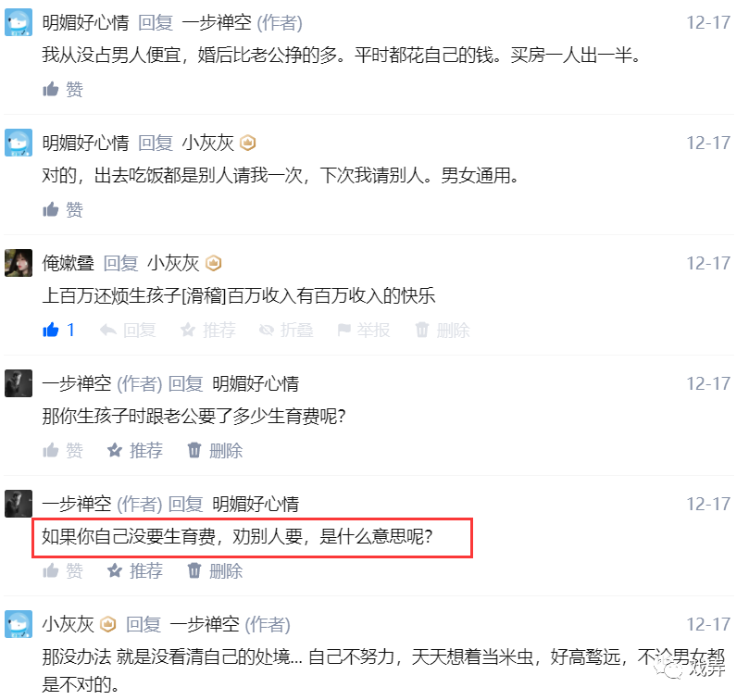Toggle the blue thumbs-up on 俺嫩叠's comment
Screen dimensions: 749x700
(x=58, y=331)
